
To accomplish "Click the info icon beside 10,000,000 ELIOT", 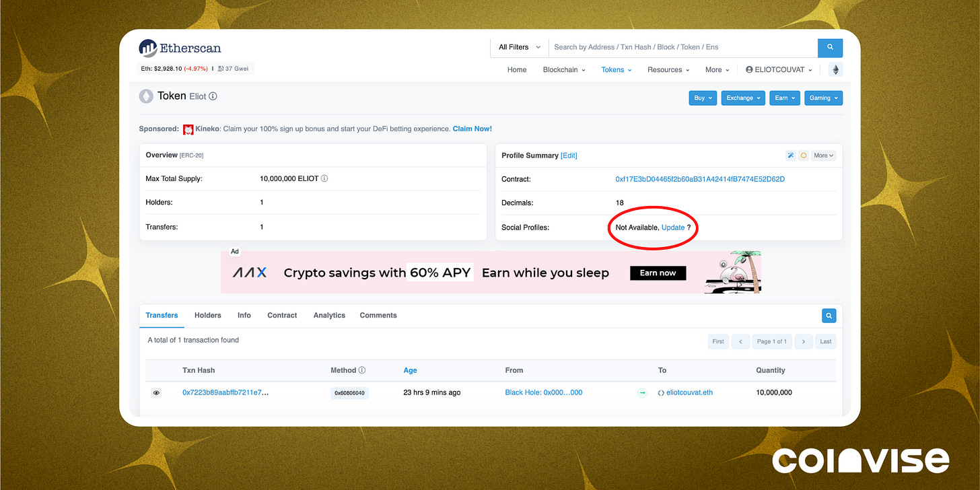I will 324,179.
